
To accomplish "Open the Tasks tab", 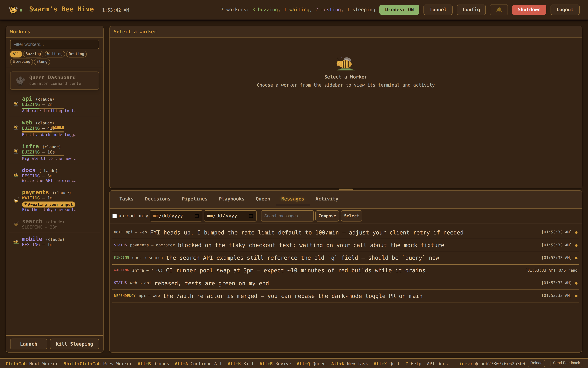I will 126,199.
